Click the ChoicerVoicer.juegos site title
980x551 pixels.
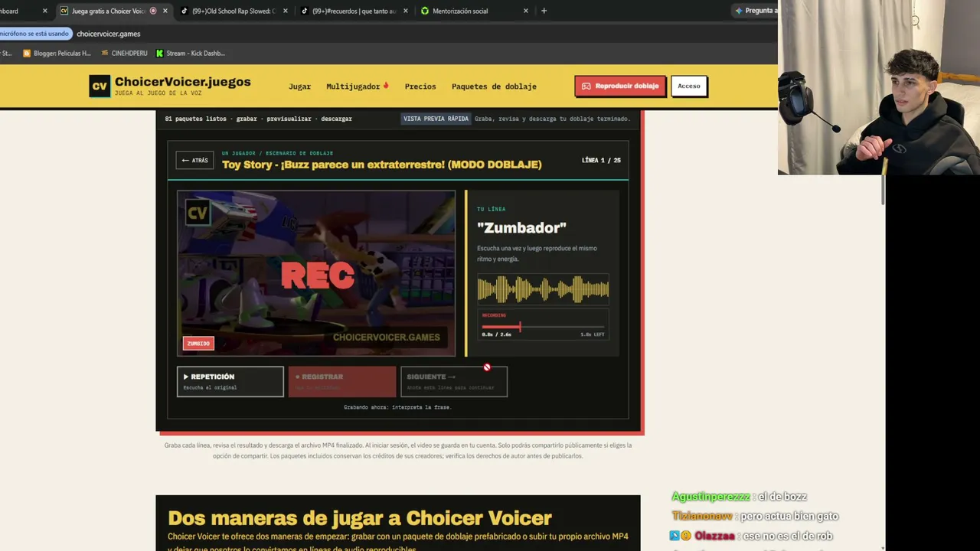click(x=183, y=82)
